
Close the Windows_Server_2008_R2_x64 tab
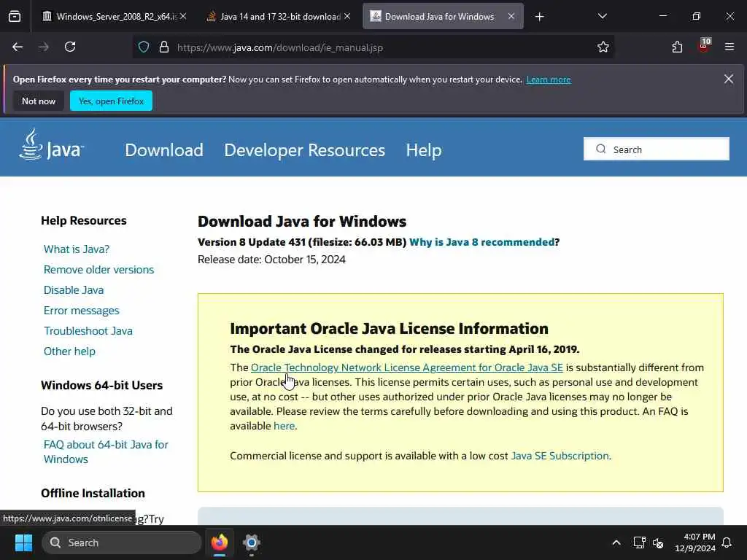click(x=183, y=17)
